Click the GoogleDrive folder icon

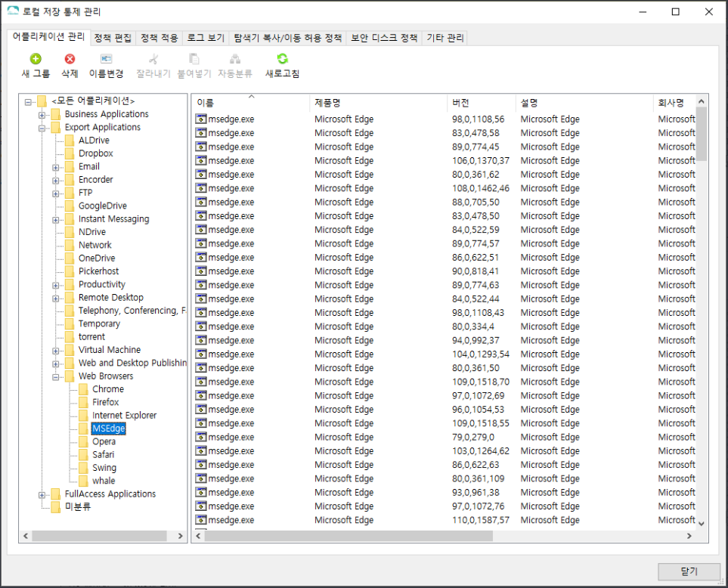coord(70,206)
